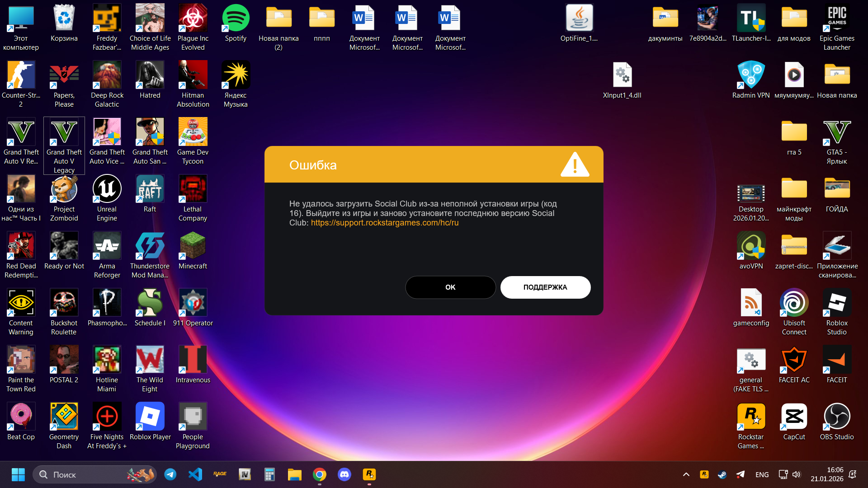Open the support.rockstargames.com link
Image resolution: width=868 pixels, height=488 pixels.
point(384,223)
